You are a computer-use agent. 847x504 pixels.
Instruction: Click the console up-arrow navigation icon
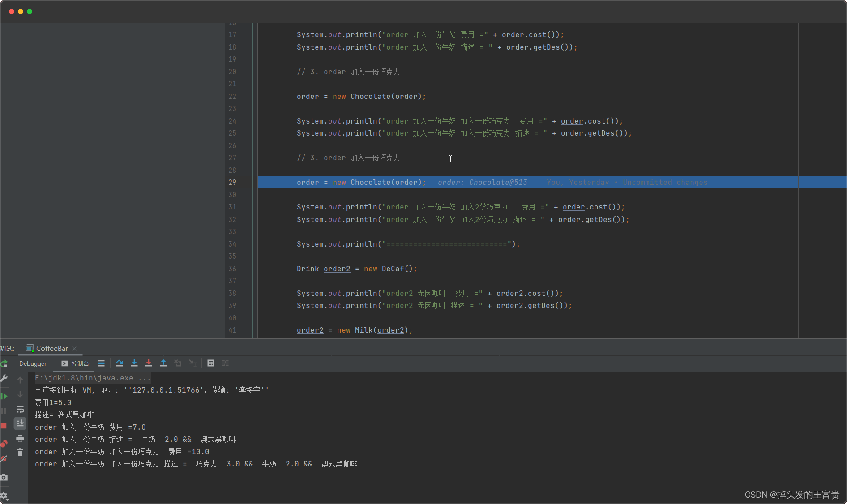click(x=20, y=380)
